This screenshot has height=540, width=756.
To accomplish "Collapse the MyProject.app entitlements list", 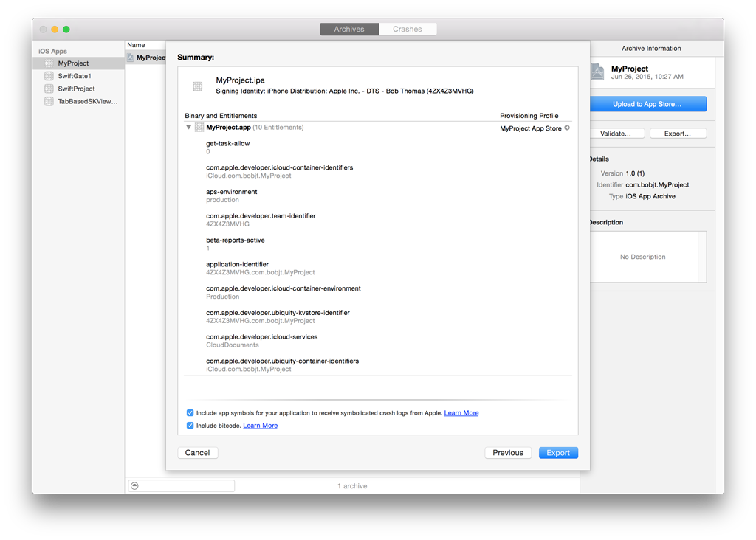I will 189,127.
